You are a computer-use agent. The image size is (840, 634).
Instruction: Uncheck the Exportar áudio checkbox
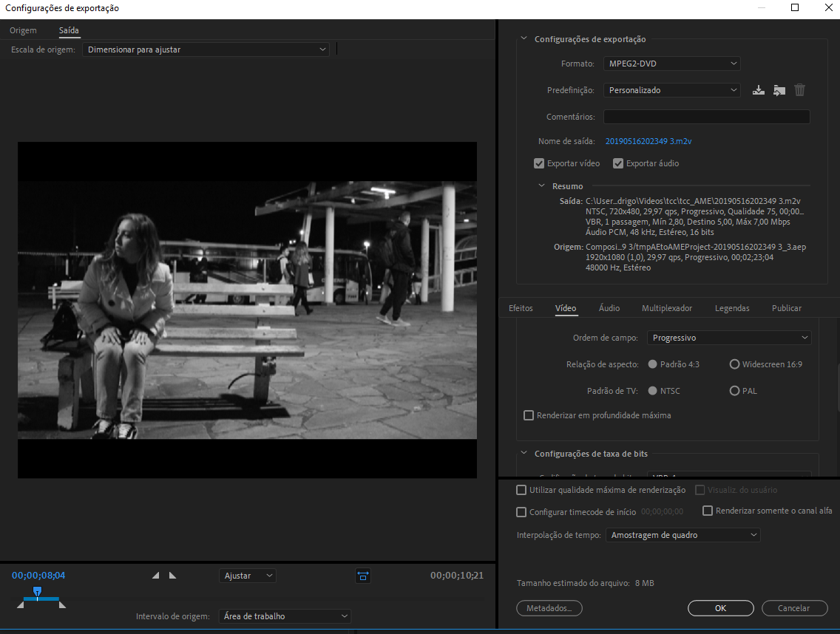click(x=618, y=163)
